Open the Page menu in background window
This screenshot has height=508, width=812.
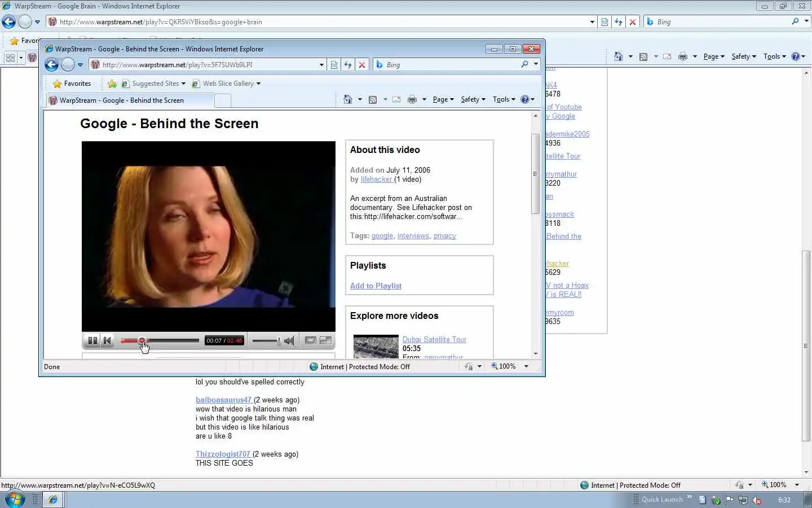pos(714,56)
